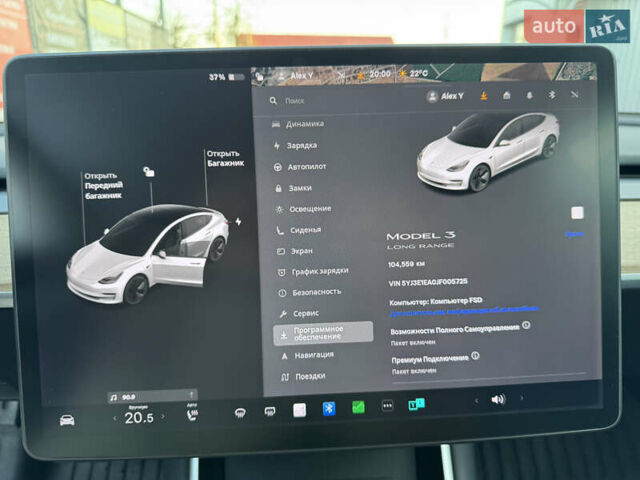Screen dimensions: 640x480
Task: Open the Поездки trips menu
Action: point(304,376)
